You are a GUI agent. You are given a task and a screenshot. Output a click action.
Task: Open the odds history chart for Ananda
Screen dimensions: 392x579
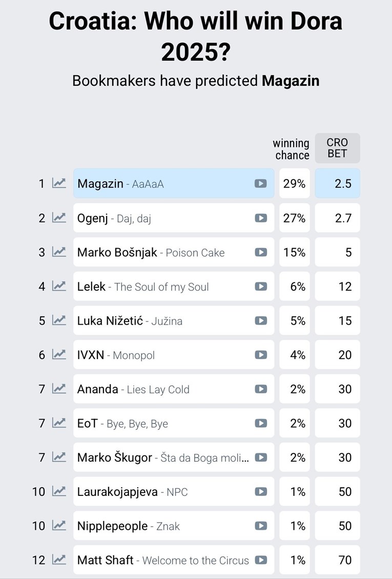(59, 389)
